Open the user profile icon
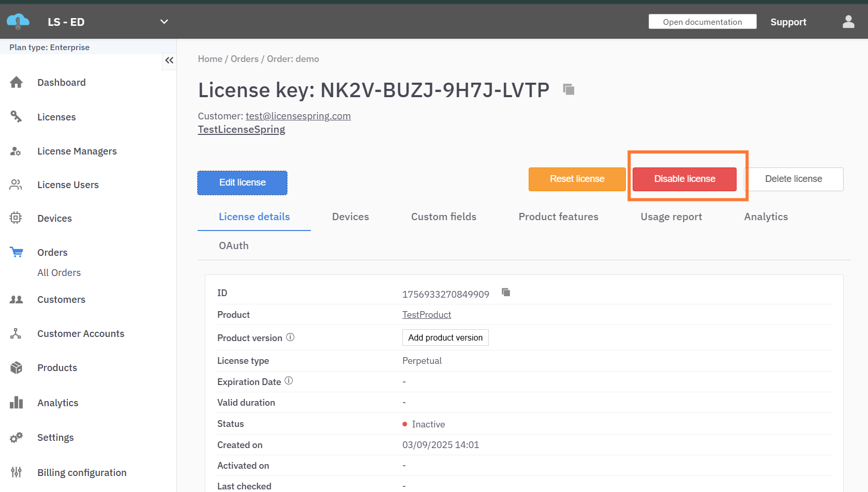The height and width of the screenshot is (492, 868). pyautogui.click(x=848, y=22)
